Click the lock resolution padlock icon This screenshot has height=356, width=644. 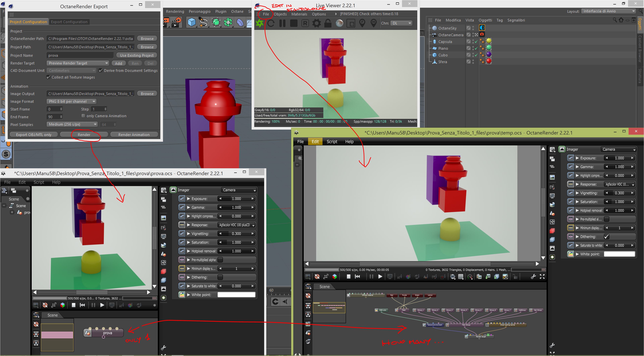point(328,23)
